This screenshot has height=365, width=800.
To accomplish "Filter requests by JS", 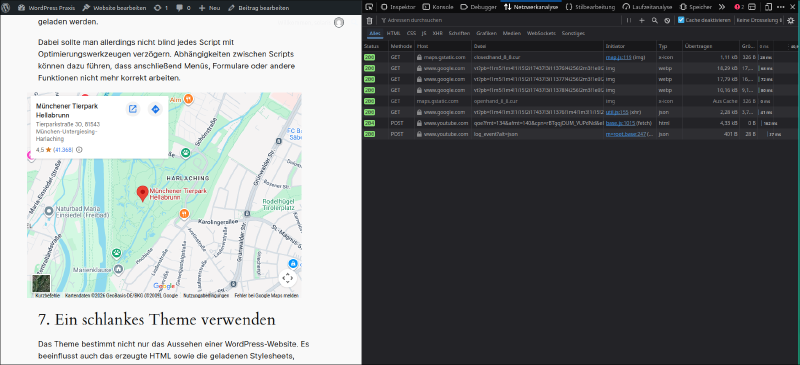I will (424, 33).
